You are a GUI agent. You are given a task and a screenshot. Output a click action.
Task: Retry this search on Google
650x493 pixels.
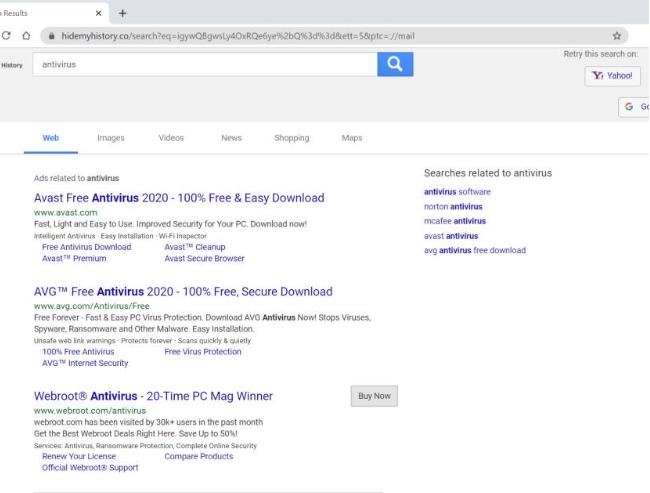pyautogui.click(x=634, y=107)
